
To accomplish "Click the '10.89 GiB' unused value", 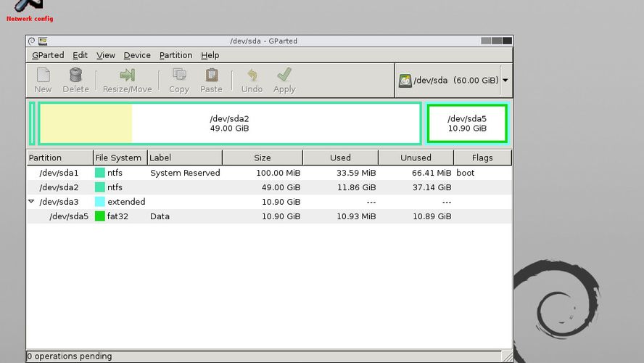I will (x=432, y=216).
